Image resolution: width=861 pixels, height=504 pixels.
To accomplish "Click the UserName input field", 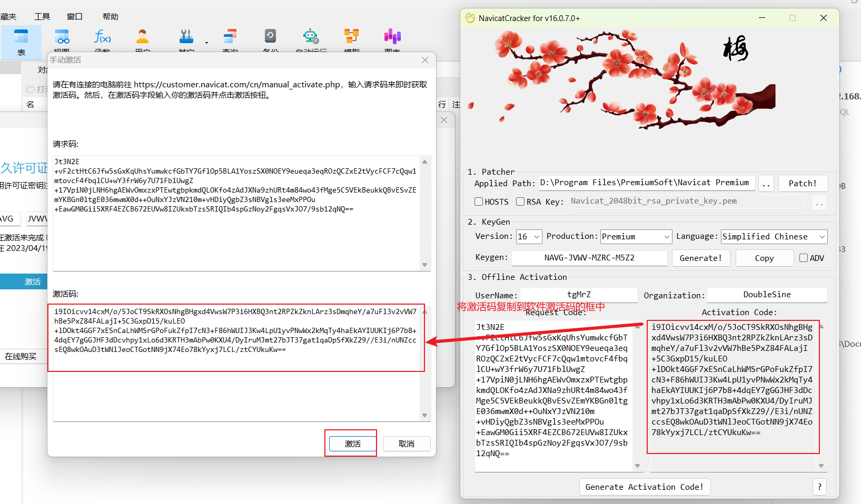I will pyautogui.click(x=579, y=295).
